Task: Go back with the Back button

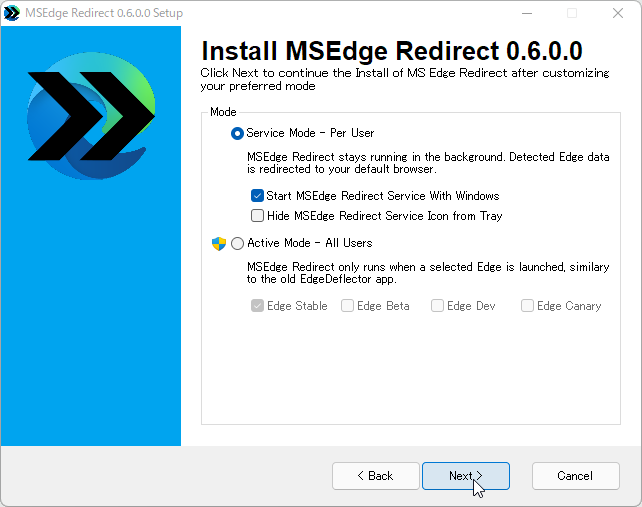Action: [375, 476]
